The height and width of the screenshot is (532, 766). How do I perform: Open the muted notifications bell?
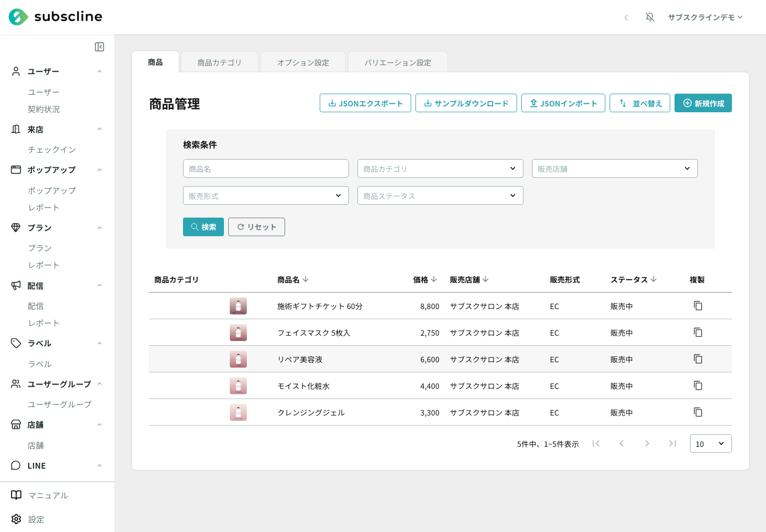(x=650, y=17)
